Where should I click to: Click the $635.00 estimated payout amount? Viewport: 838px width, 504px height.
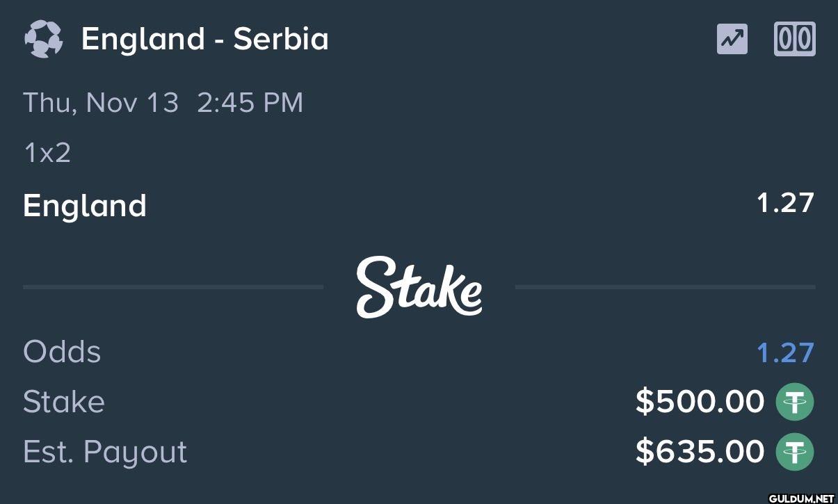[x=700, y=452]
